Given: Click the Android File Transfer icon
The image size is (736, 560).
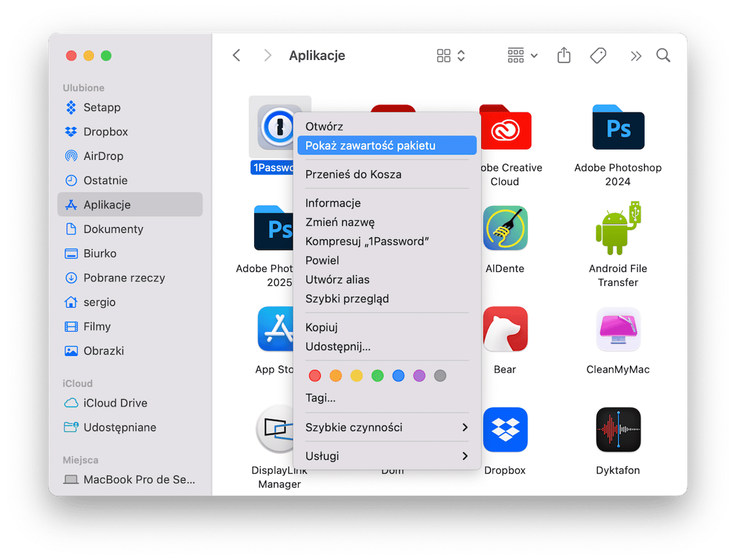Looking at the screenshot, I should pos(618,228).
